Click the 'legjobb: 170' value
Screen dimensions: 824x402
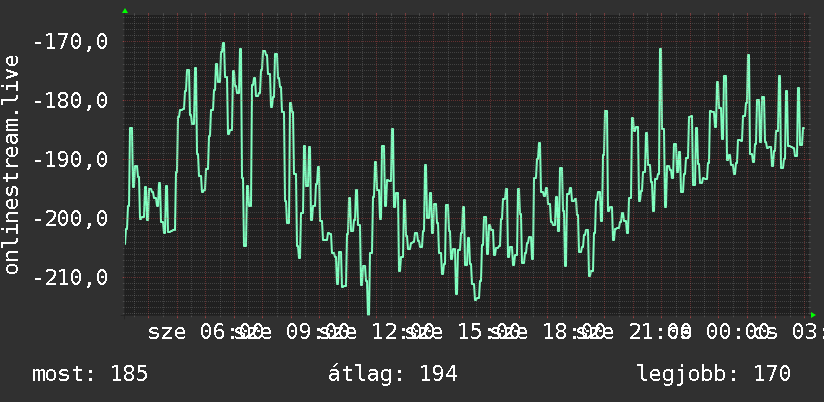(x=714, y=374)
